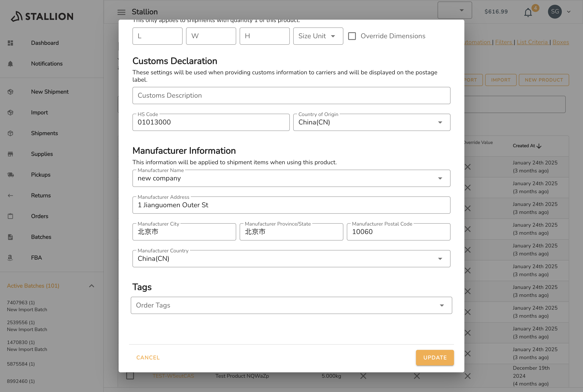Viewport: 583px width, 392px height.
Task: Click the Stallion logo
Action: 42,16
